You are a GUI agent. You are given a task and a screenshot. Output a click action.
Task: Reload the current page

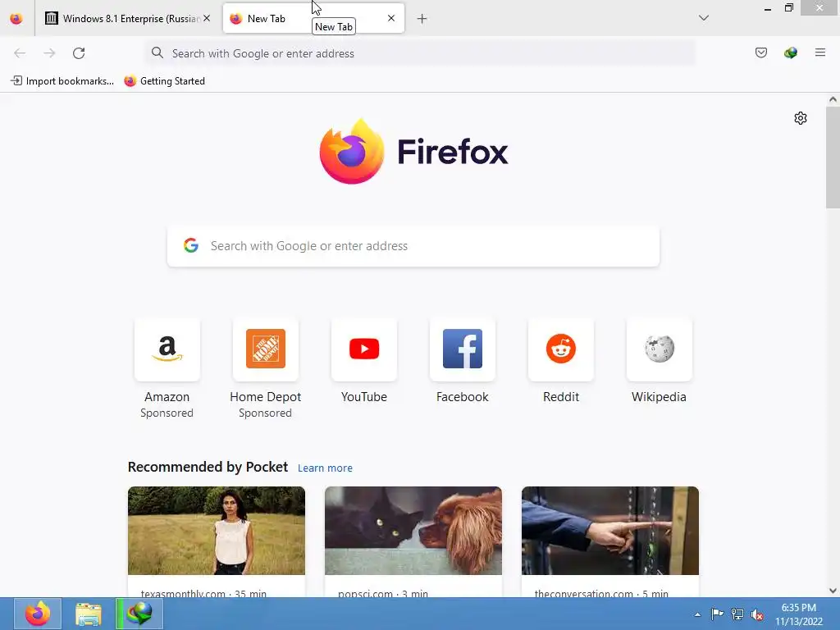79,53
